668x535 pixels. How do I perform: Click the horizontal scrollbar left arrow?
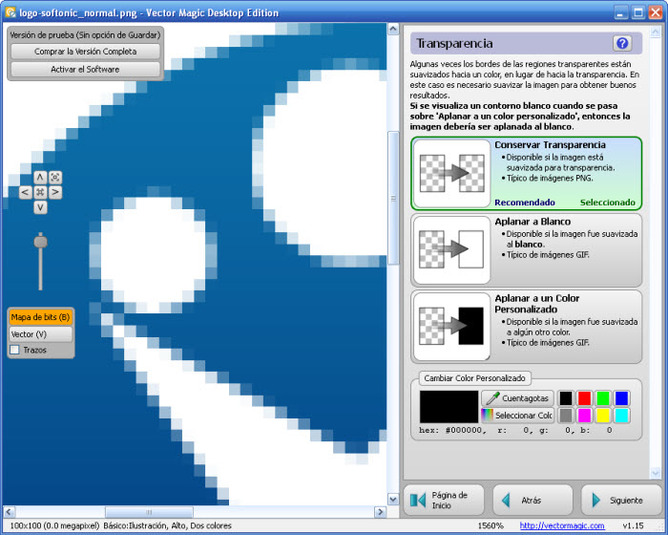9,512
